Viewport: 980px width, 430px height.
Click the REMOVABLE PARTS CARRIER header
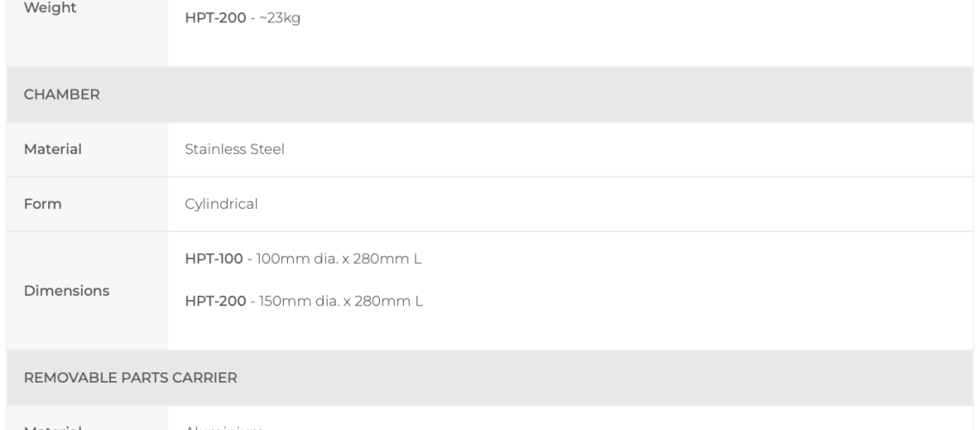coord(130,378)
